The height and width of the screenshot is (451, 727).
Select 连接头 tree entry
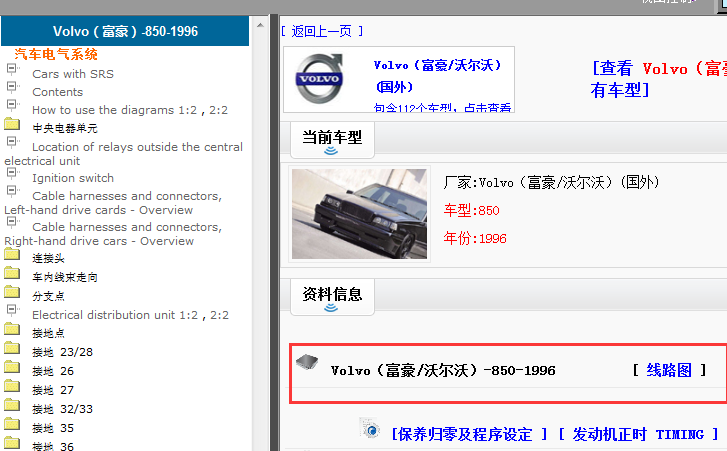(x=48, y=259)
